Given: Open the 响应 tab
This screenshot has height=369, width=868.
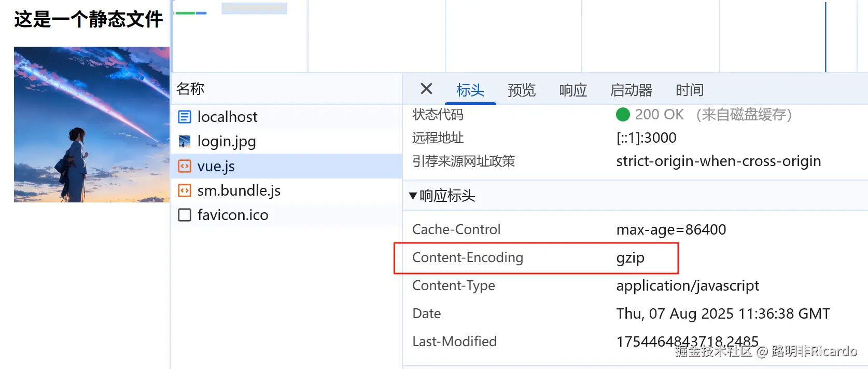Looking at the screenshot, I should (x=573, y=90).
